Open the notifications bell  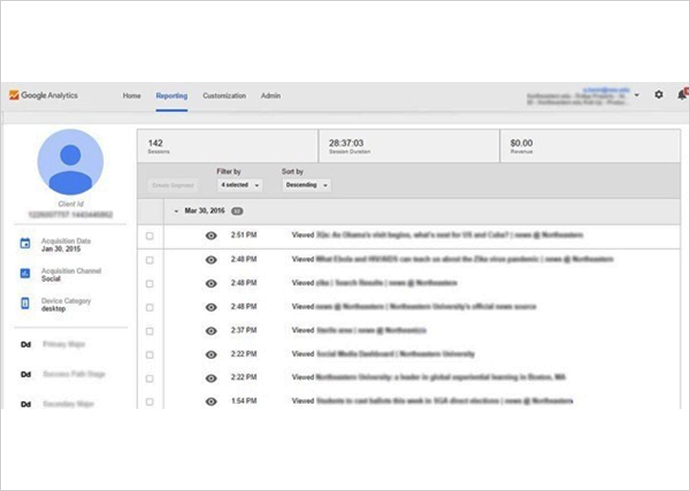coord(681,95)
